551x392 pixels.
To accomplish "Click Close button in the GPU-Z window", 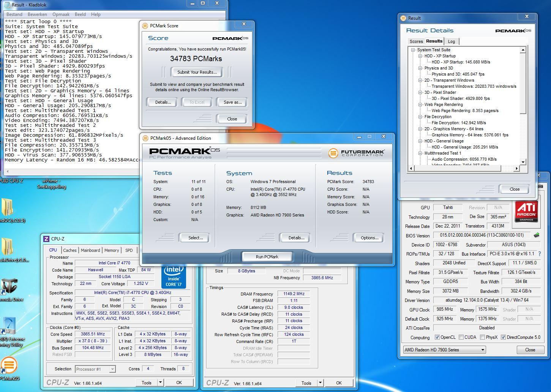I will click(530, 350).
